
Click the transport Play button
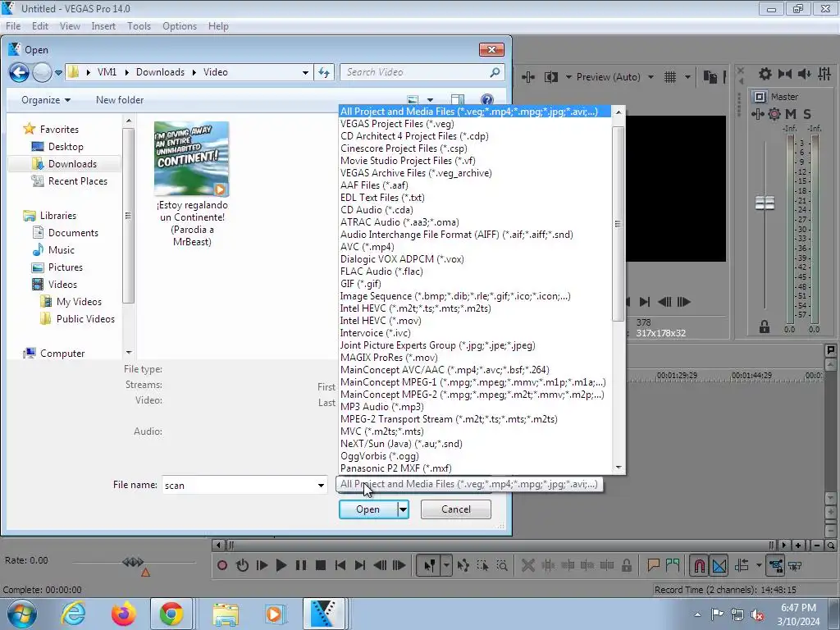(281, 565)
